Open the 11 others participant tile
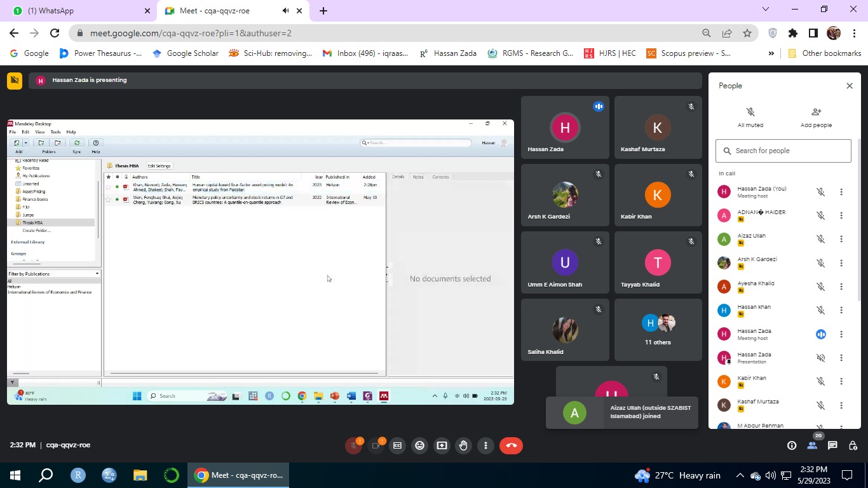The height and width of the screenshot is (488, 868). [x=658, y=330]
